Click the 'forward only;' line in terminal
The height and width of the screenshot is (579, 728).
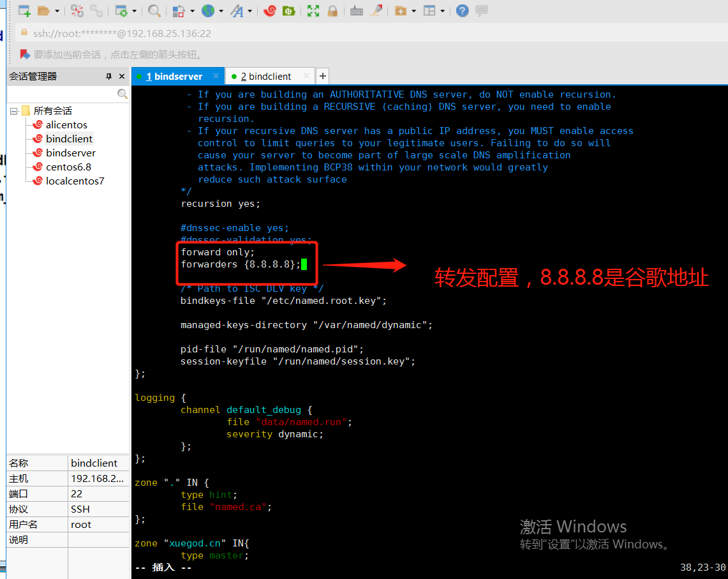pos(218,252)
